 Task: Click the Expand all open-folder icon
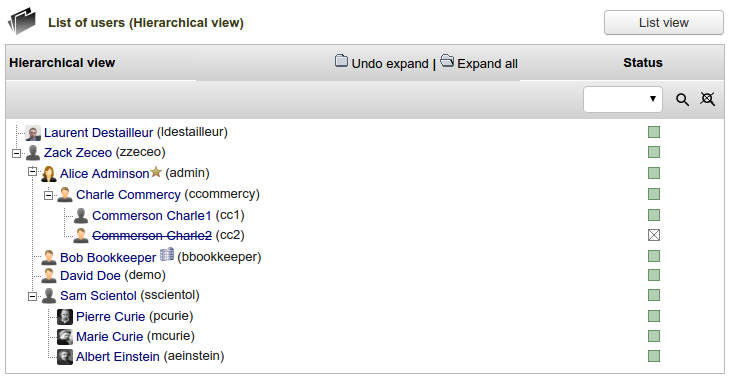pyautogui.click(x=447, y=61)
